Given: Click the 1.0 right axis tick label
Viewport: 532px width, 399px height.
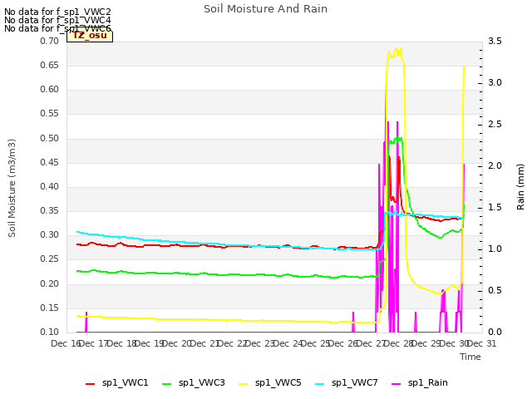Looking at the screenshot, I should (x=495, y=249).
